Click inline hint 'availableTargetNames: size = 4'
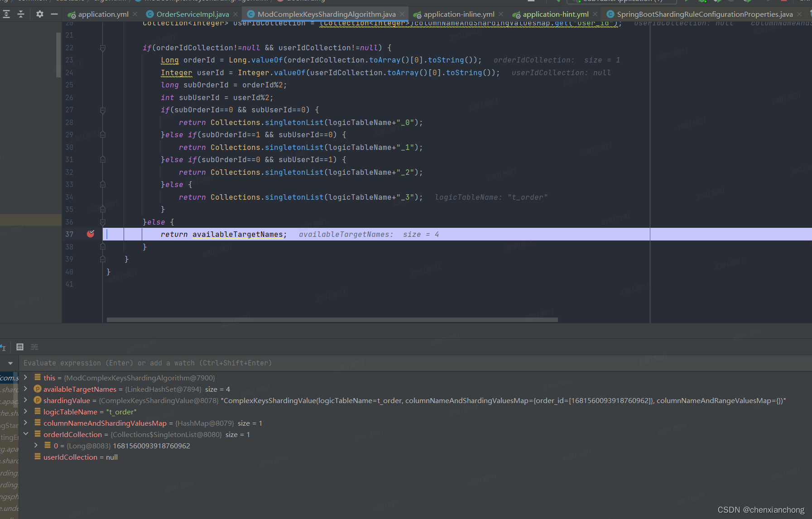 point(369,235)
